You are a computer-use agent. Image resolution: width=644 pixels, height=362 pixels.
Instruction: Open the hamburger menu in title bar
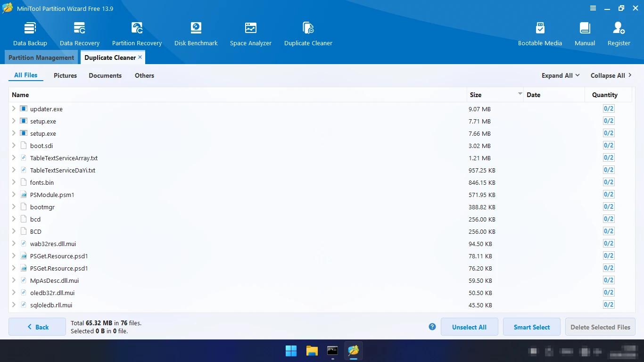(593, 8)
